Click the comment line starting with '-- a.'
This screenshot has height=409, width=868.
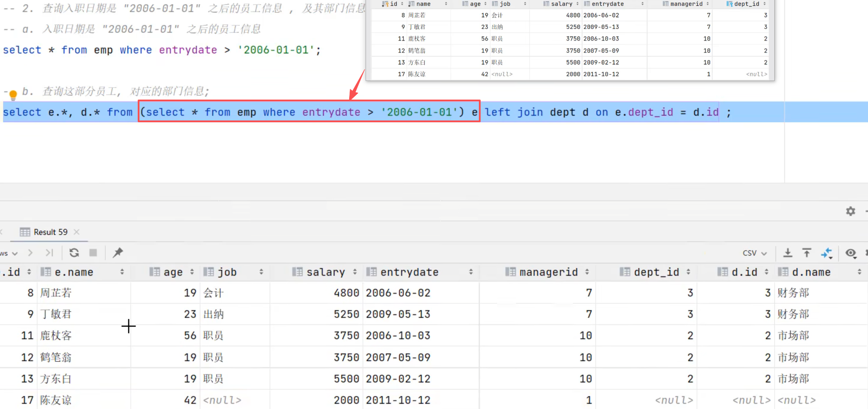click(132, 29)
